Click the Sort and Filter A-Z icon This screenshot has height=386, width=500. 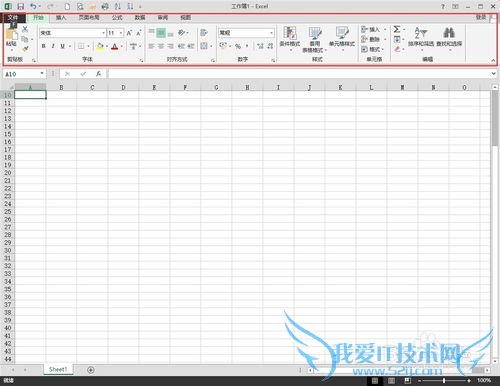(x=421, y=32)
